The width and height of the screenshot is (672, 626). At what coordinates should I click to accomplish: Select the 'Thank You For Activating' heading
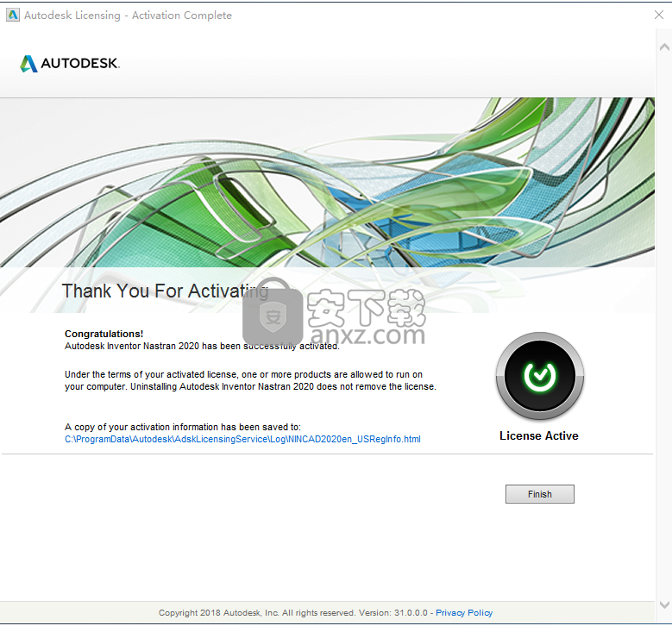(x=166, y=291)
